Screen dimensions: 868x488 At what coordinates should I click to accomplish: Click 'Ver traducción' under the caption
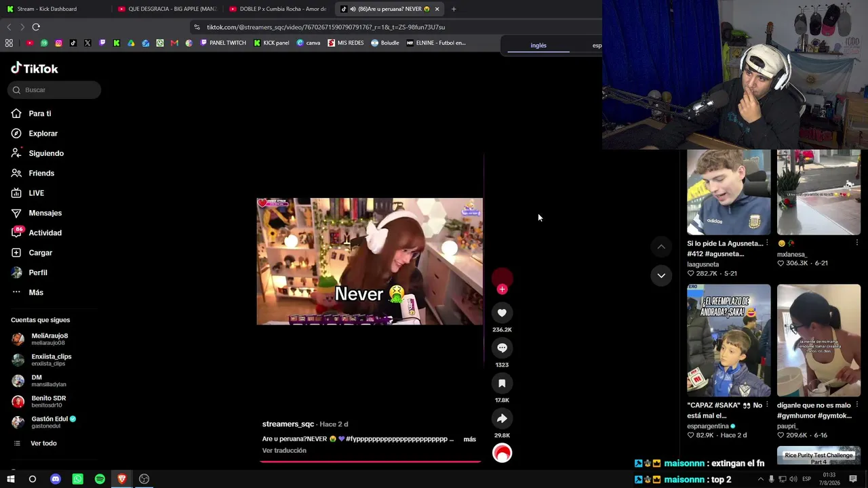click(284, 451)
